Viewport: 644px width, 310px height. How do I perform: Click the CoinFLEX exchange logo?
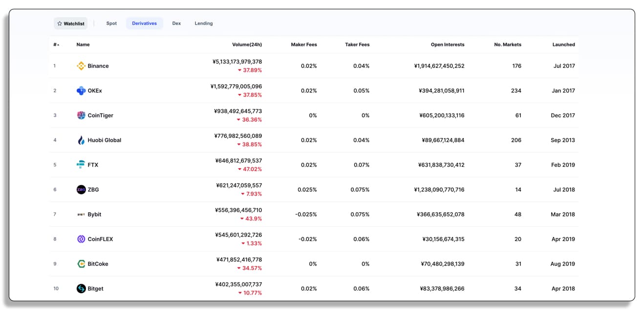[81, 239]
